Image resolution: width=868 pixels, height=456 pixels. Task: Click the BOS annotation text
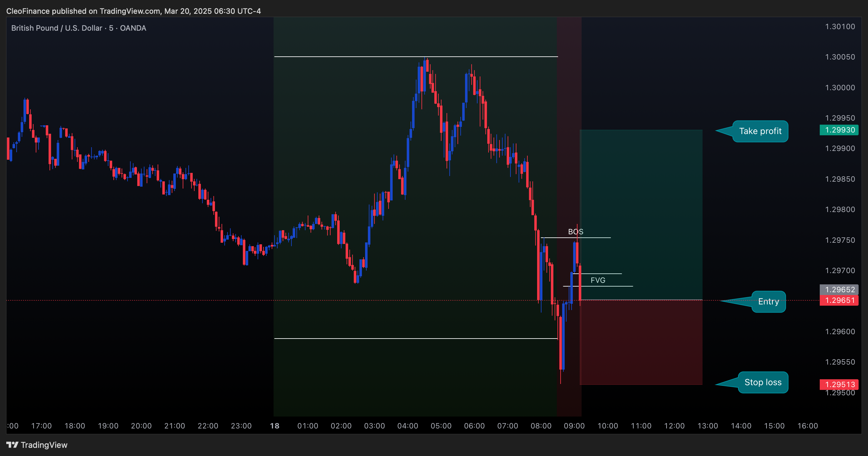pos(576,232)
